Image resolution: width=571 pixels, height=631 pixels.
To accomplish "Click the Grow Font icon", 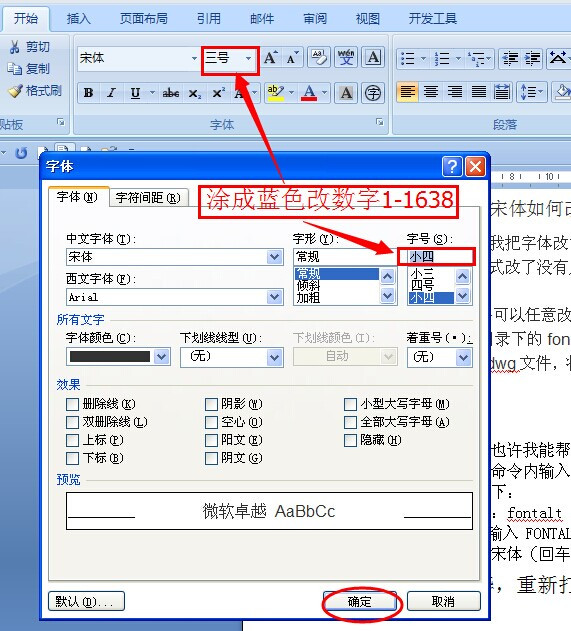I will 271,58.
